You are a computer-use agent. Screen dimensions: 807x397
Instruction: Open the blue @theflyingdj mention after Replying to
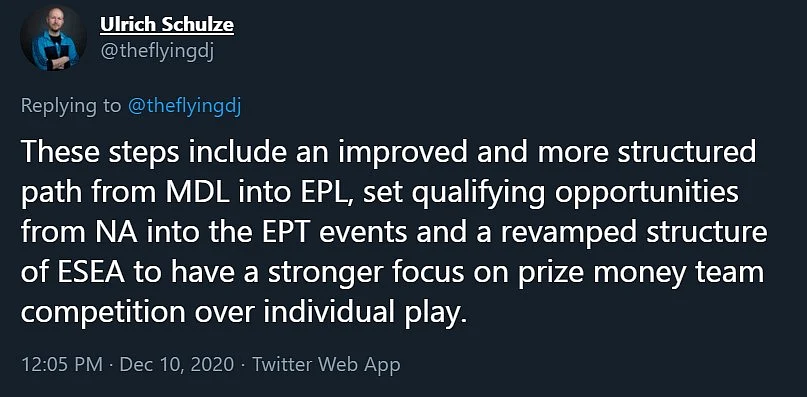[x=184, y=106]
